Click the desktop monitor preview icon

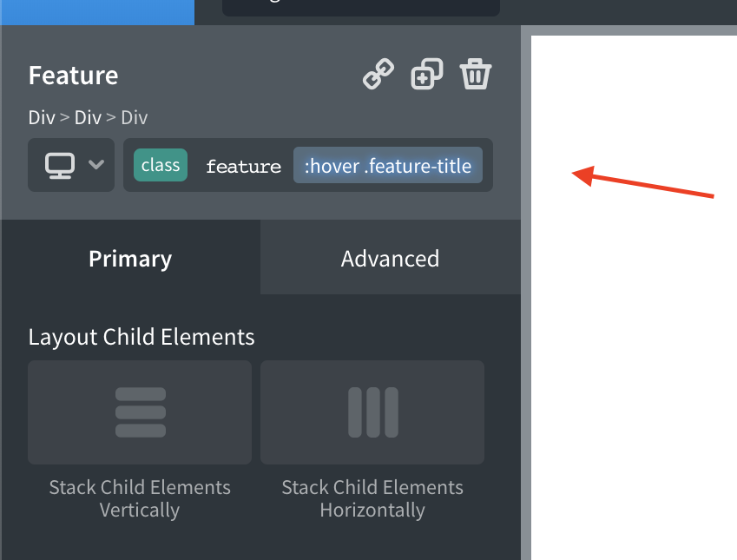point(59,165)
